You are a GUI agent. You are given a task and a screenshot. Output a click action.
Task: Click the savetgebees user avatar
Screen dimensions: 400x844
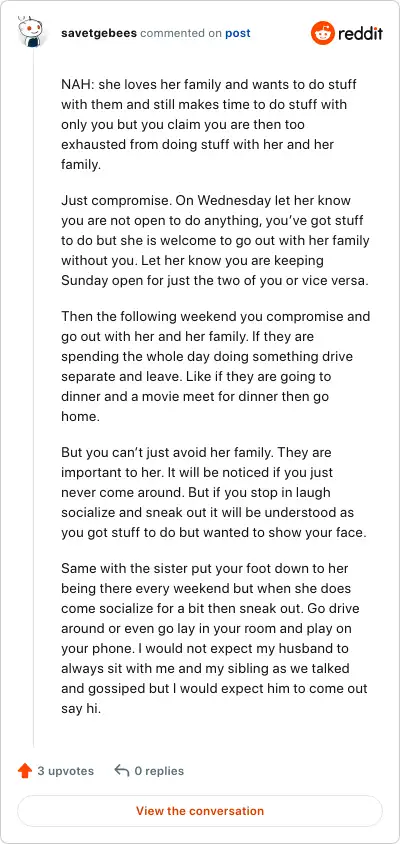point(32,32)
